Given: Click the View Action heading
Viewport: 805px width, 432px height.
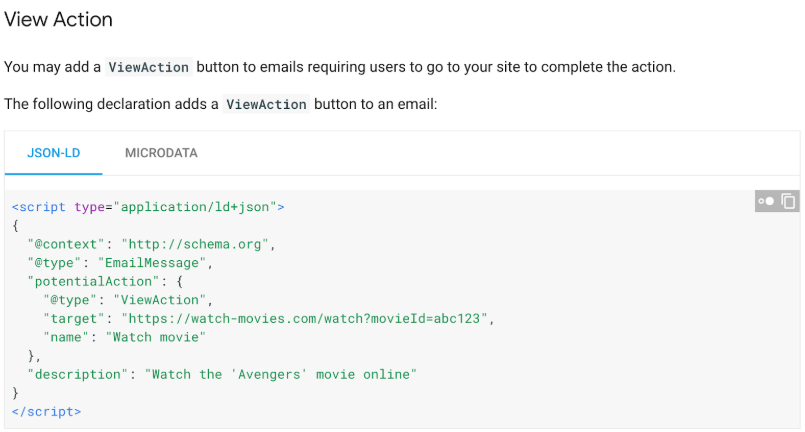Looking at the screenshot, I should tap(59, 20).
